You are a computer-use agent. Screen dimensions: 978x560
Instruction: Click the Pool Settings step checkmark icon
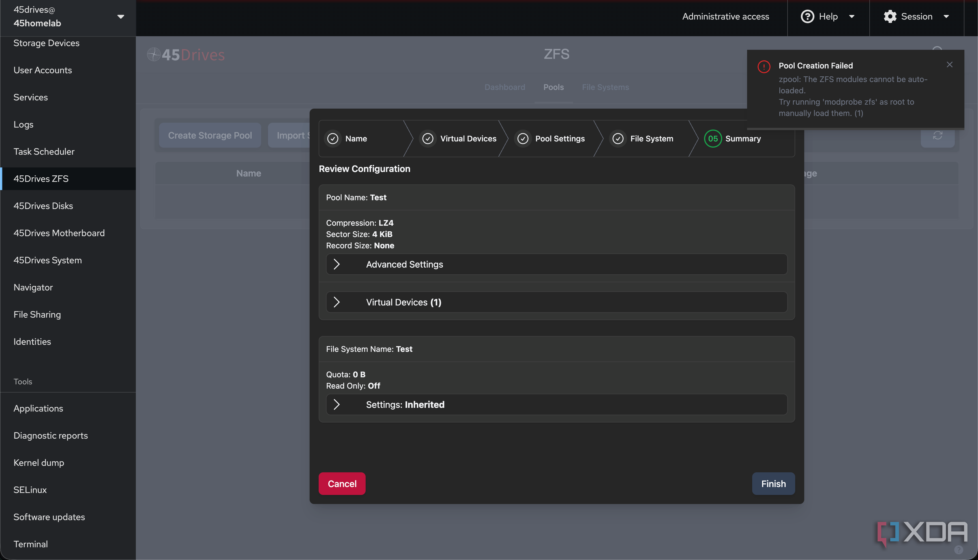click(523, 139)
